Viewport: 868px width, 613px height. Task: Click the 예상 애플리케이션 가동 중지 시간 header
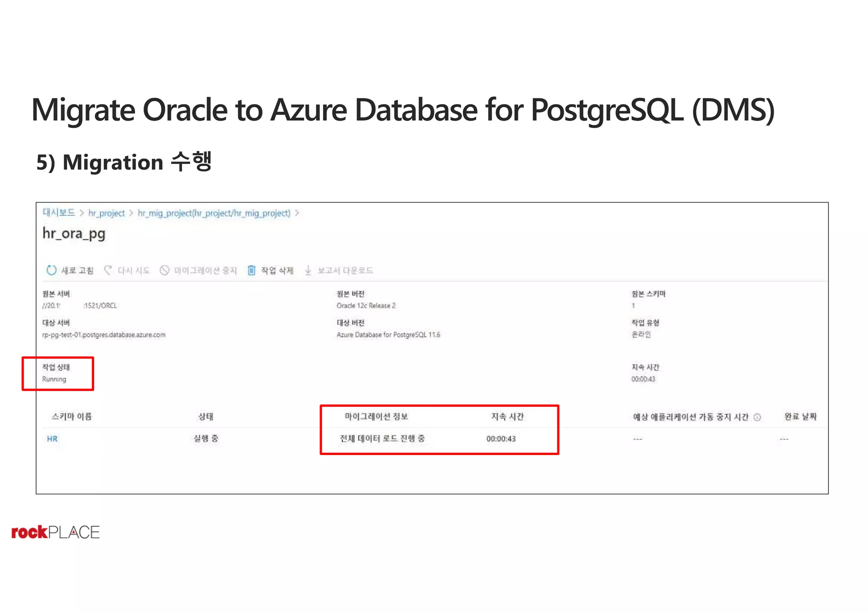pos(691,417)
